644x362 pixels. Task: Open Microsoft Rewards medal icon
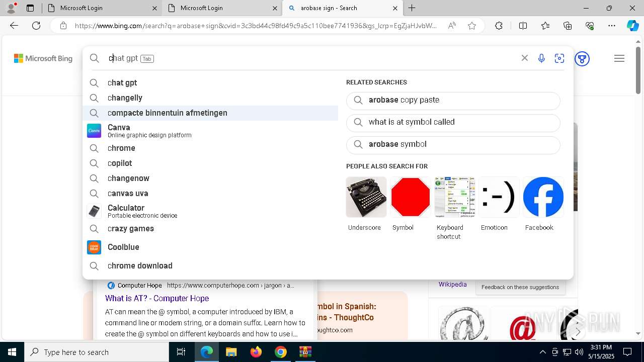click(582, 59)
